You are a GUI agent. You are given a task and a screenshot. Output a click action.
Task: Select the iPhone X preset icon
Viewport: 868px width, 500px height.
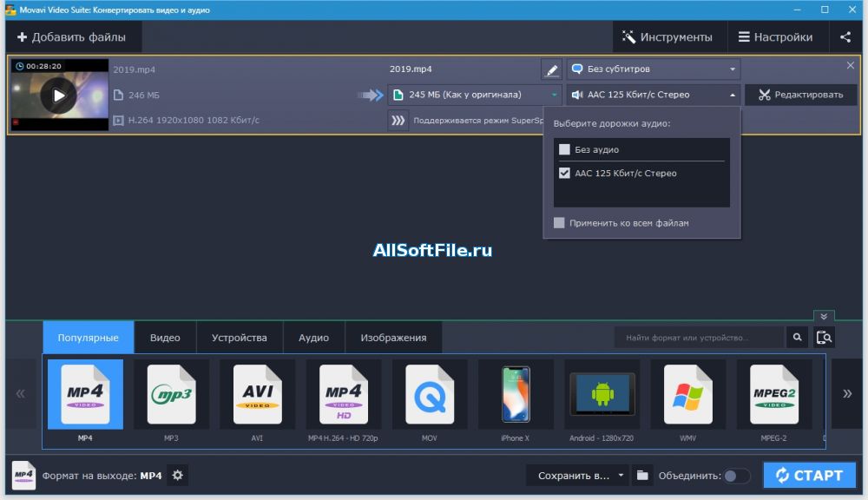(x=516, y=395)
